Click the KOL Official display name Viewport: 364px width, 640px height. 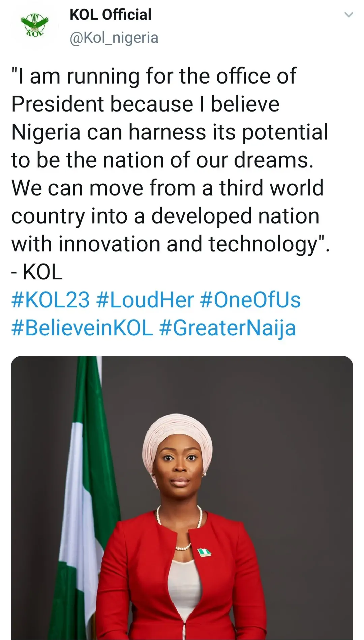click(111, 15)
